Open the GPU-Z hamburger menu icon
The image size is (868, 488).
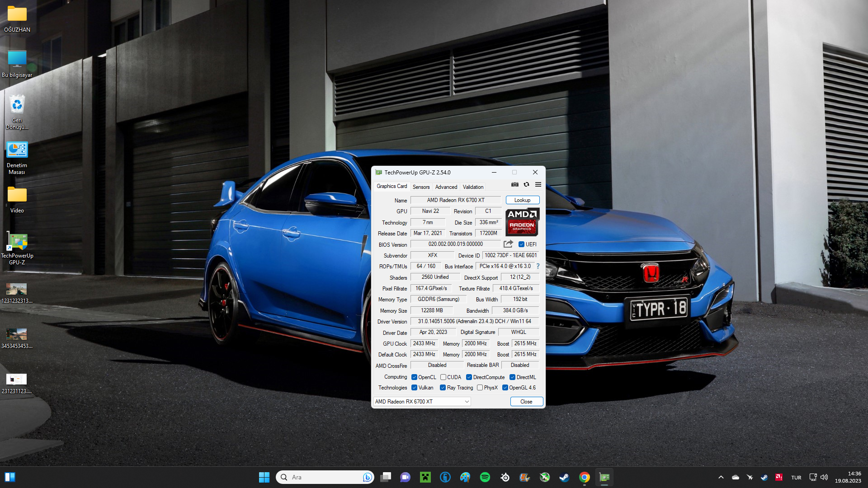(x=538, y=184)
